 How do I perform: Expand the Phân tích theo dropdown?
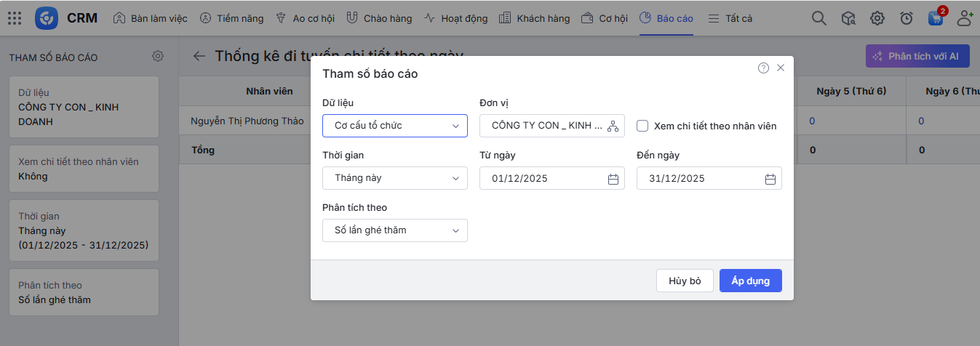pos(394,230)
